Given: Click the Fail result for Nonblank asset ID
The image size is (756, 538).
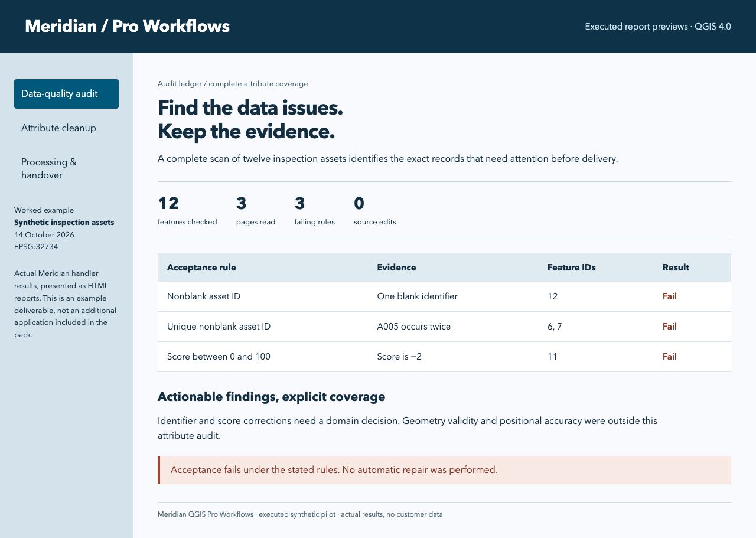Looking at the screenshot, I should pos(670,296).
